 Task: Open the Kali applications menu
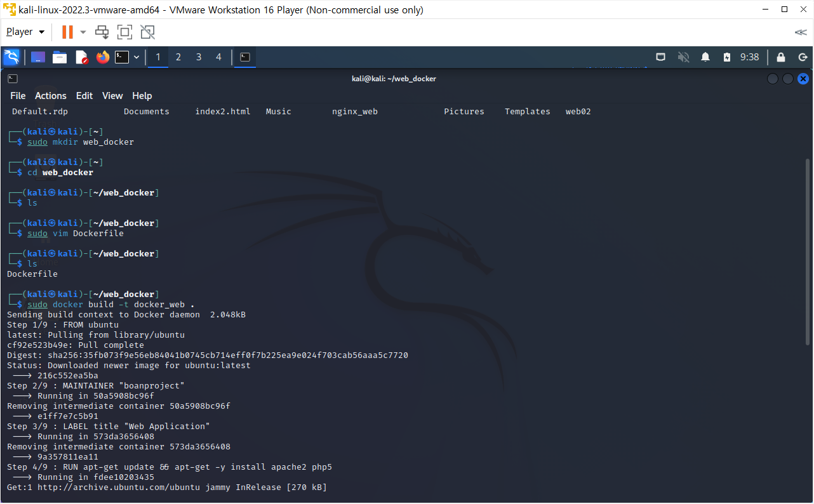(x=11, y=57)
